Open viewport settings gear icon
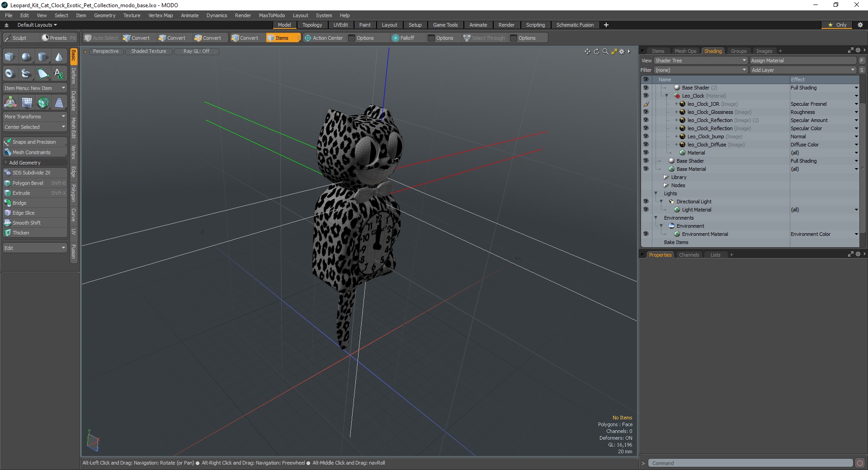This screenshot has width=868, height=470. click(x=622, y=52)
